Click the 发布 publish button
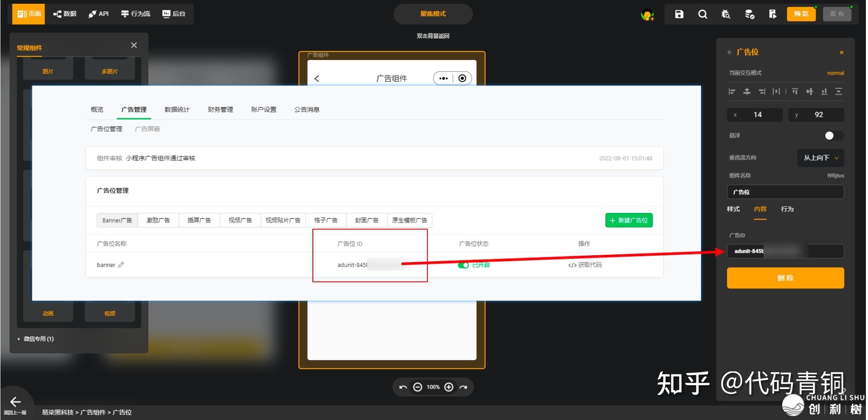The image size is (868, 420). [x=837, y=14]
